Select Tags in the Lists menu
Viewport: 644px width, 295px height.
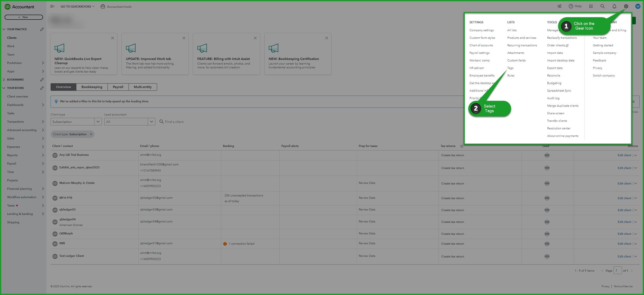point(510,68)
